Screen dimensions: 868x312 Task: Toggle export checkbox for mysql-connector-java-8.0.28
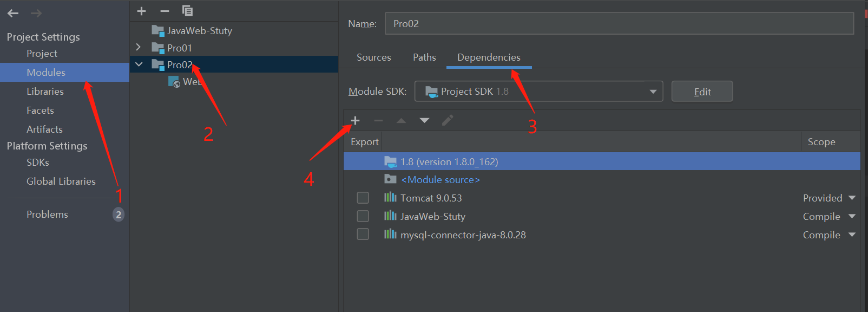click(x=363, y=234)
